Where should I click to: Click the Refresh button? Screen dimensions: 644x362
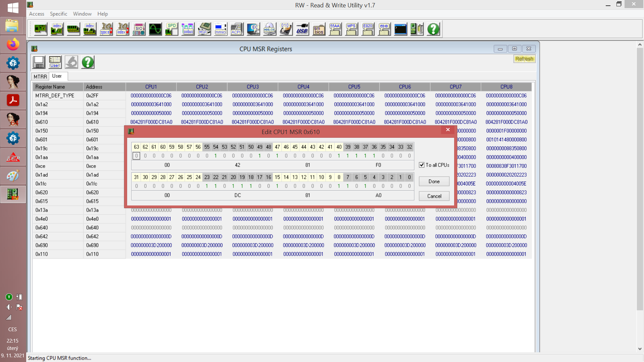524,59
